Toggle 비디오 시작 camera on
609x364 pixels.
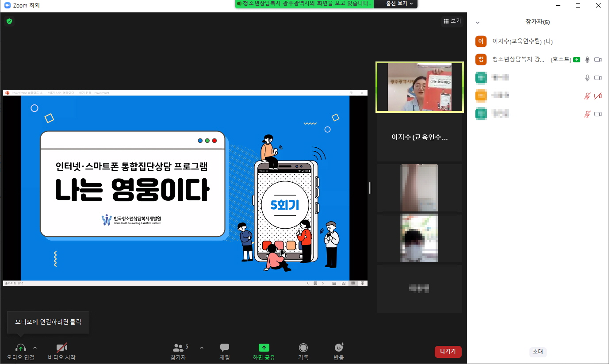click(61, 348)
